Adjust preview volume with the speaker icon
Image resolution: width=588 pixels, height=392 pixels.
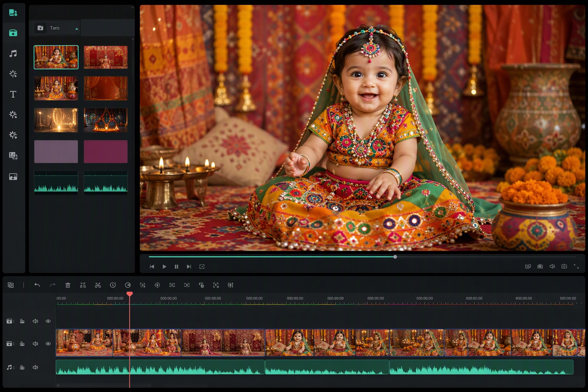(x=552, y=266)
